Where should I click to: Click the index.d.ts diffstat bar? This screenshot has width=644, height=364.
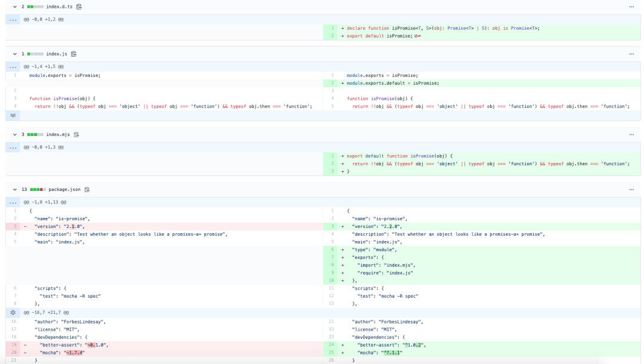(35, 7)
